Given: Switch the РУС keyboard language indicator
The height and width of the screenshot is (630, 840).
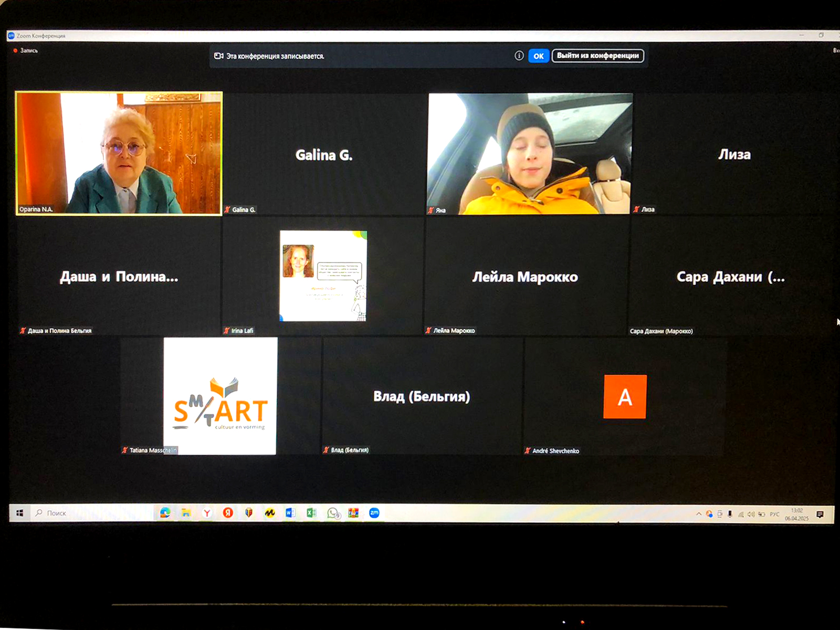Looking at the screenshot, I should 774,514.
